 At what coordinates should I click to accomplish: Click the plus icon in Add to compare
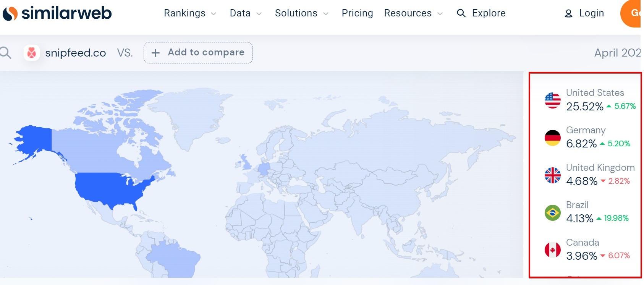pyautogui.click(x=155, y=53)
